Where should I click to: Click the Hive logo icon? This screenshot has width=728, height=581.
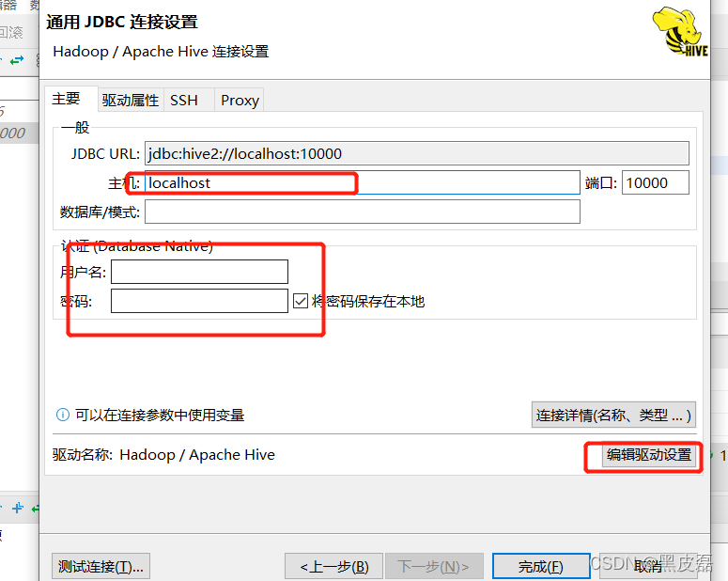[679, 32]
